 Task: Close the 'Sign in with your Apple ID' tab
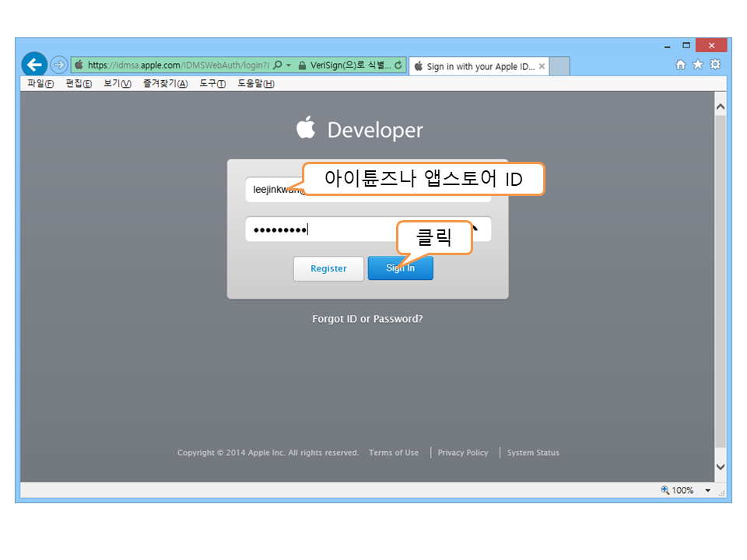[x=542, y=67]
